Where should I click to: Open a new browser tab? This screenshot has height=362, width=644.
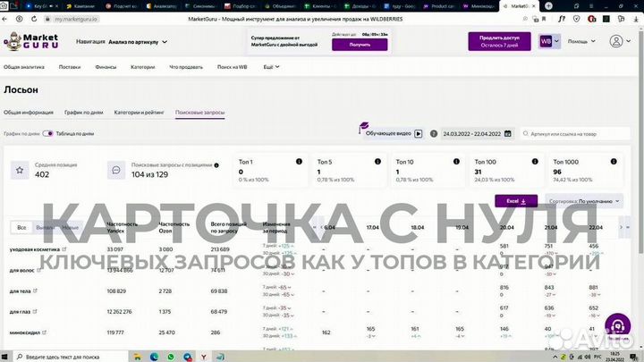pyautogui.click(x=548, y=5)
